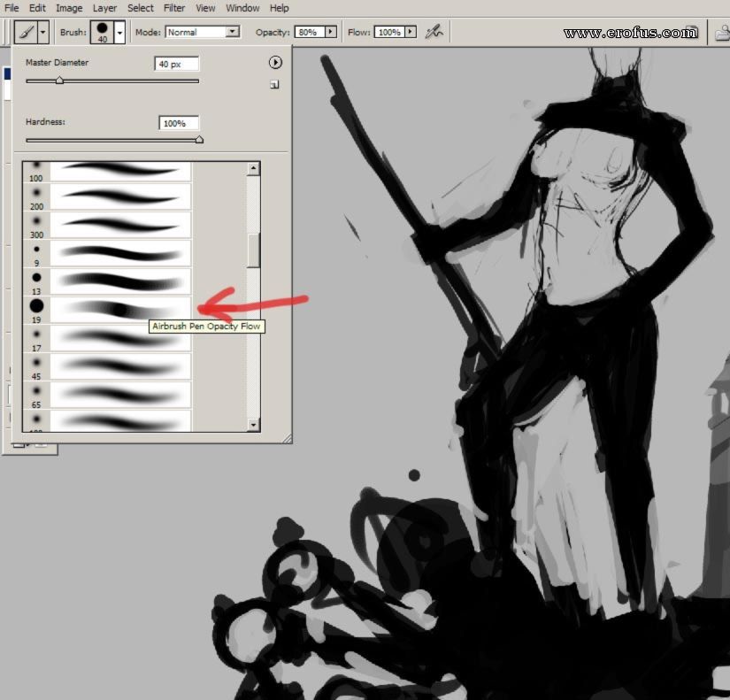The height and width of the screenshot is (700, 730).
Task: Open the brush picker flyout menu button
Action: pos(274,63)
